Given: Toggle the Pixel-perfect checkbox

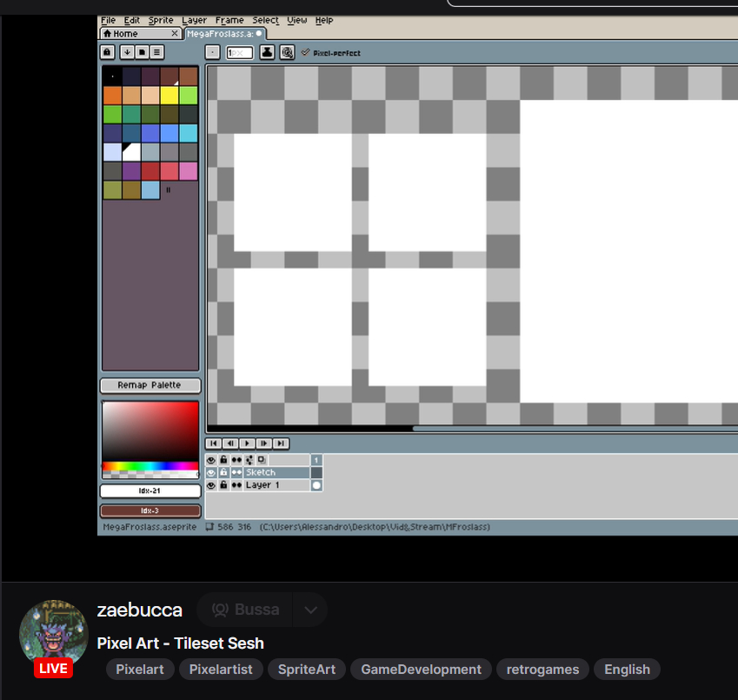Looking at the screenshot, I should click(x=306, y=52).
